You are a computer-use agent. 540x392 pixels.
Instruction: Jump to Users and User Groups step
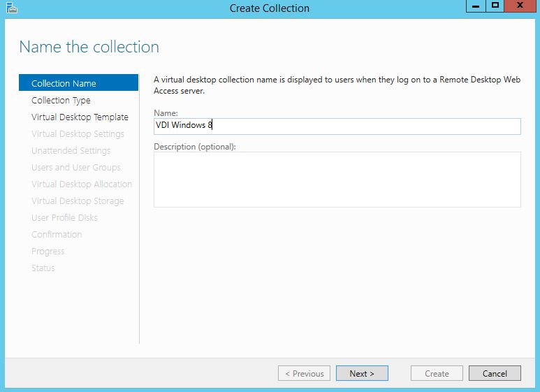[x=75, y=167]
